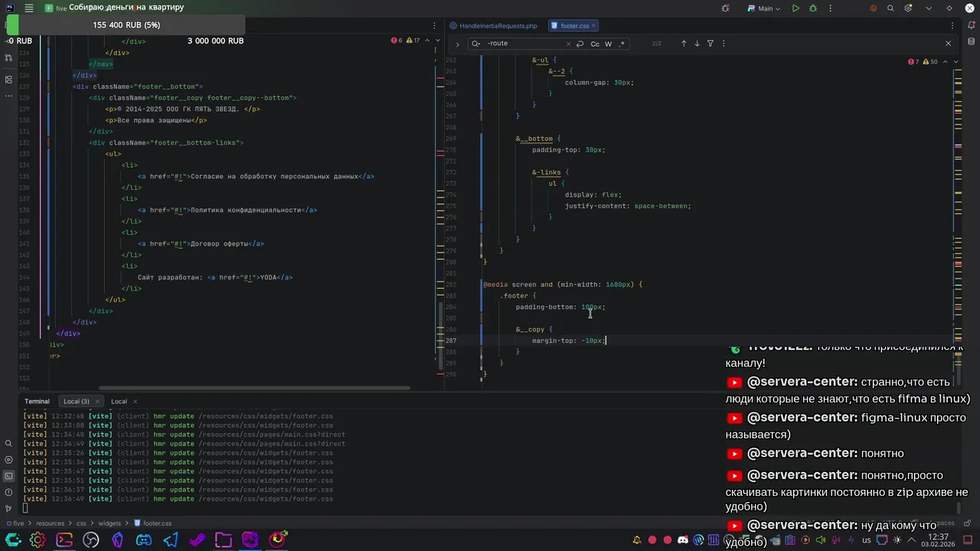
Task: Open PhpStorm icon in taskbar
Action: click(250, 540)
